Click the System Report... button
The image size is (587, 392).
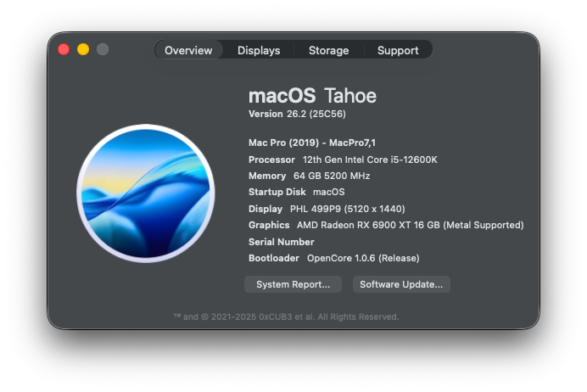(x=293, y=284)
